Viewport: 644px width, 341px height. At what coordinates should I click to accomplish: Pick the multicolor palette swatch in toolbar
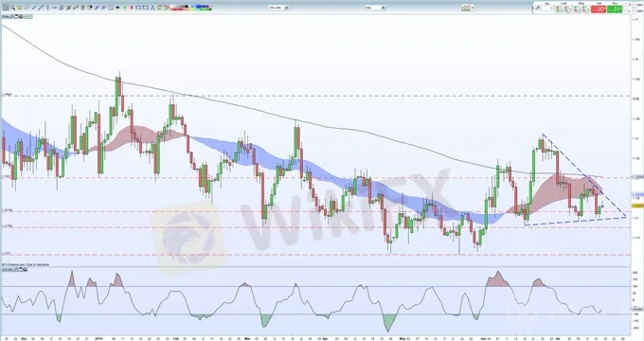pos(202,8)
